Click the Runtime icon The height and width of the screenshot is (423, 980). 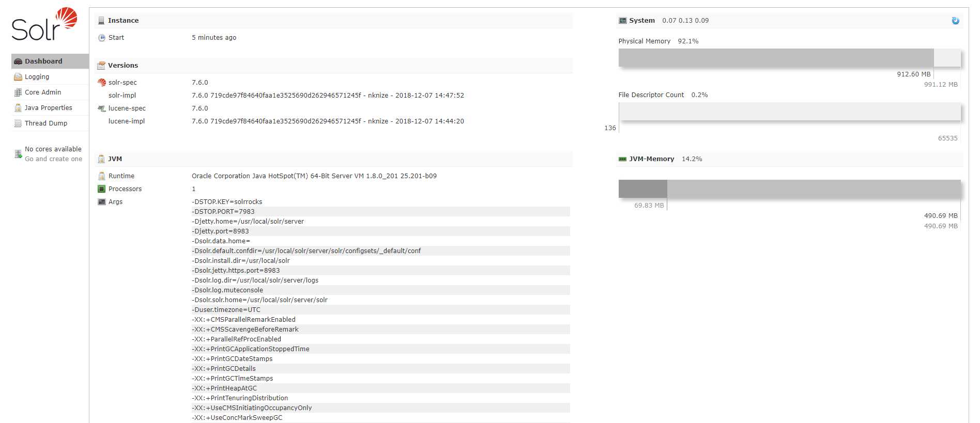click(x=102, y=176)
